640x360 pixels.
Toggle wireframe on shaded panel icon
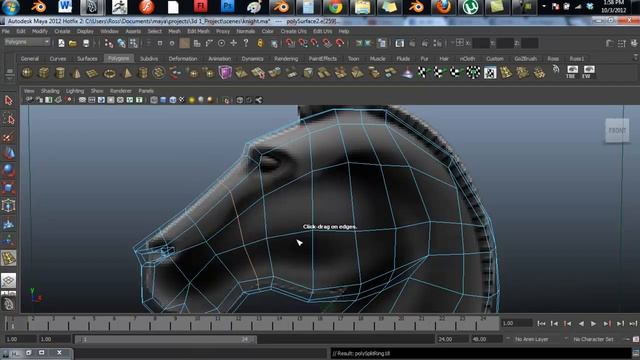[x=173, y=100]
